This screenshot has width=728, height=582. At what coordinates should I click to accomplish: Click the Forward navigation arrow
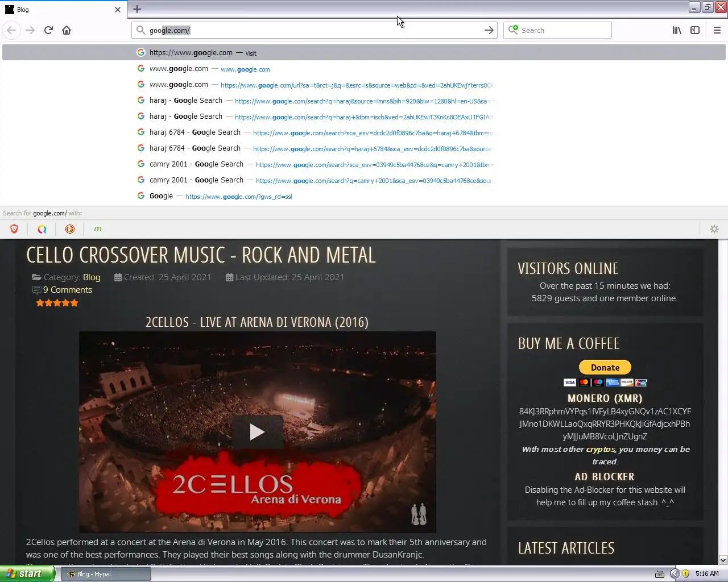click(30, 30)
